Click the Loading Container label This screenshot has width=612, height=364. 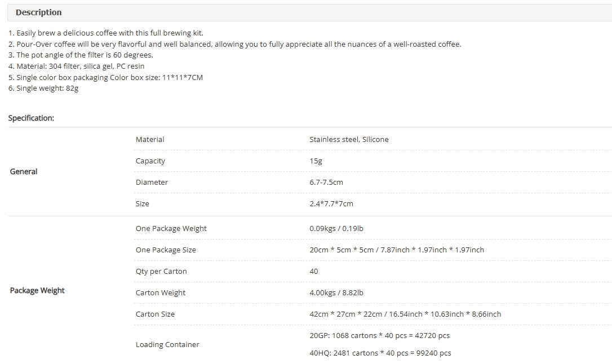point(167,344)
